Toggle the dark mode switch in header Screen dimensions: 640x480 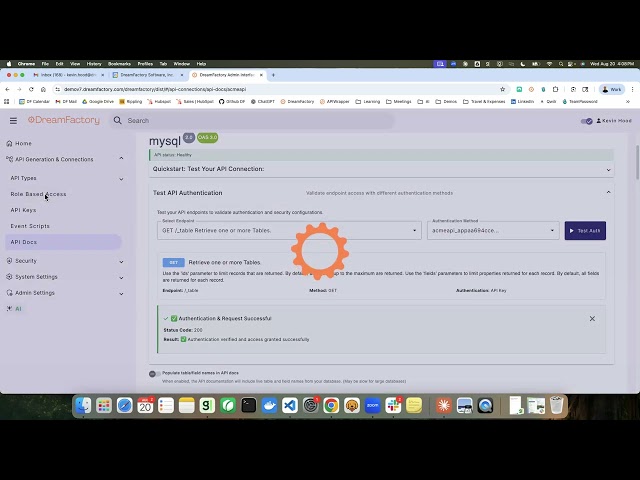587,121
